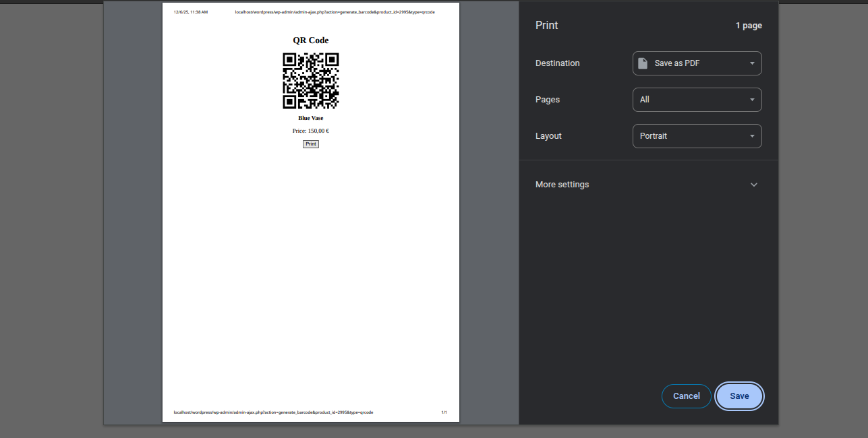Click the page count indicator showing 1 page
Viewport: 868px width, 438px height.
[x=749, y=25]
